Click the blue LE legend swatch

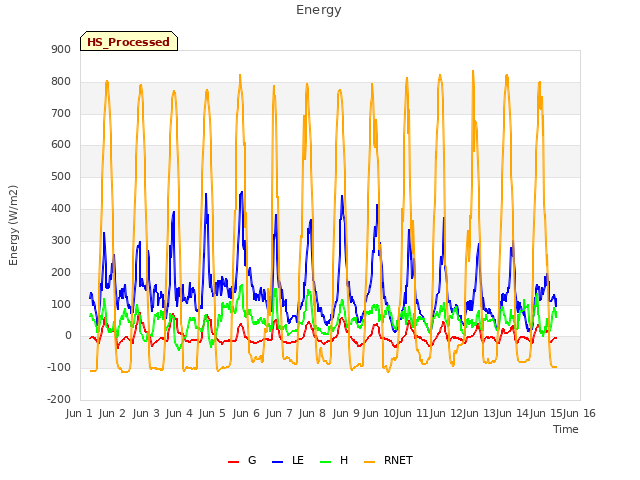pos(277,462)
